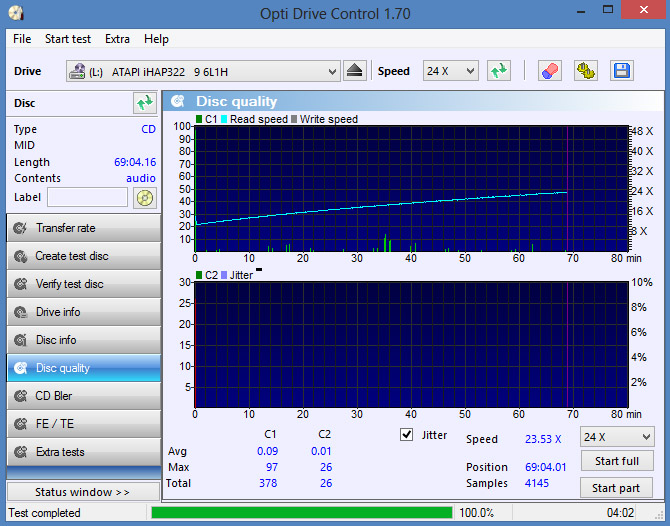This screenshot has width=670, height=526.
Task: Click the C1 read speed graph
Action: click(x=411, y=188)
